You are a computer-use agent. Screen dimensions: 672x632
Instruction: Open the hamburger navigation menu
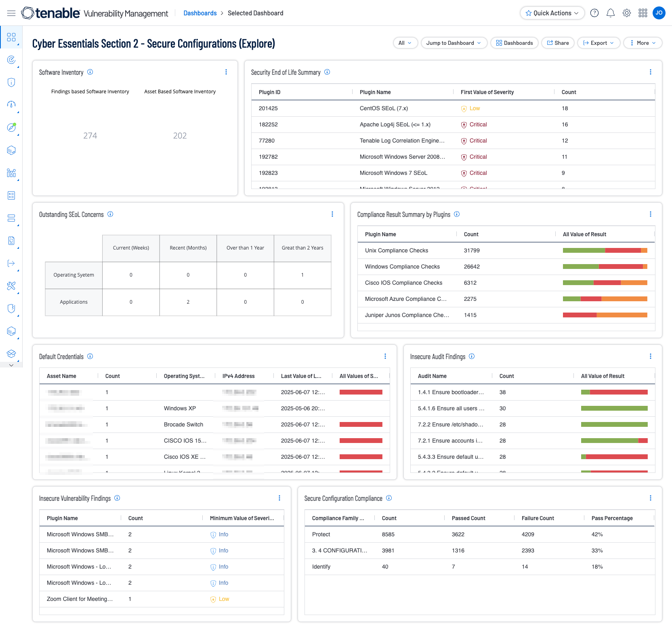pos(11,13)
